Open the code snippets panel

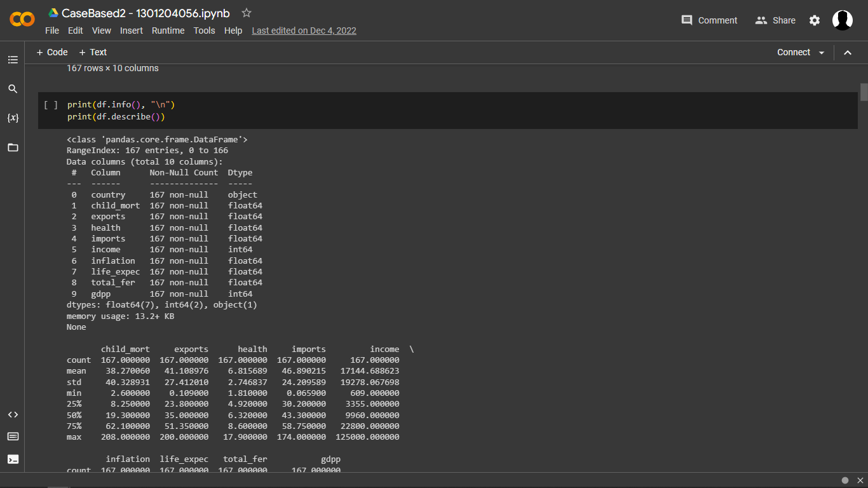coord(13,415)
